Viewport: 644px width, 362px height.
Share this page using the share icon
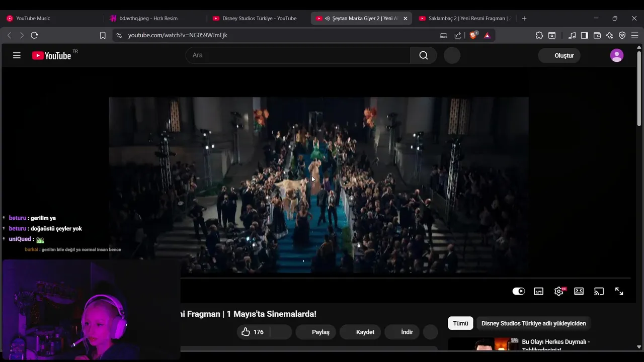tap(458, 35)
